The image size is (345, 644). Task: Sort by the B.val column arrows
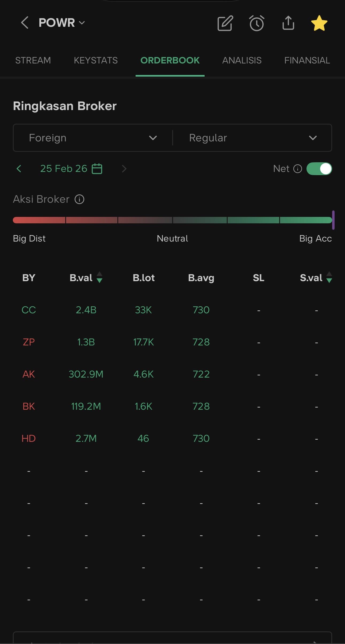[99, 277]
